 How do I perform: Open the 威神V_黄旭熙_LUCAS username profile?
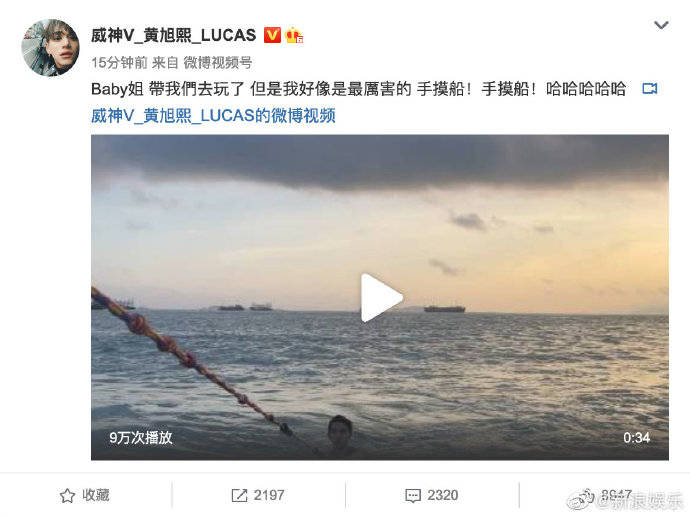point(173,35)
